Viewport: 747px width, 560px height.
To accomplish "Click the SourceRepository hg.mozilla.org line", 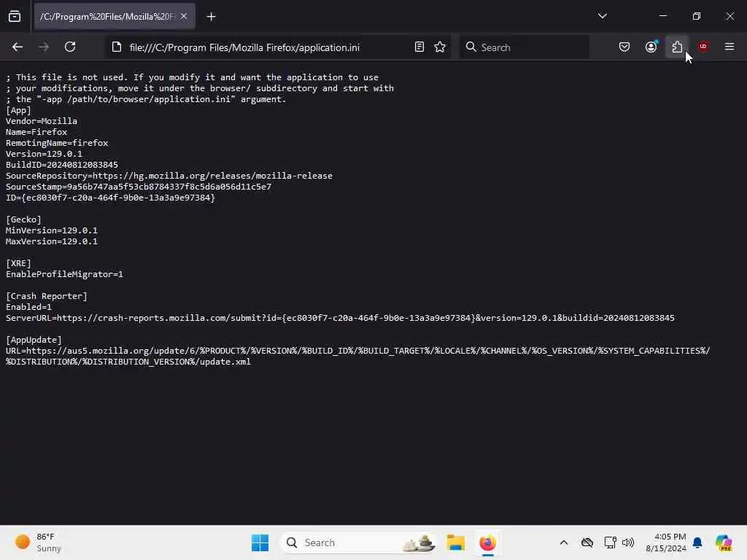I will (169, 176).
